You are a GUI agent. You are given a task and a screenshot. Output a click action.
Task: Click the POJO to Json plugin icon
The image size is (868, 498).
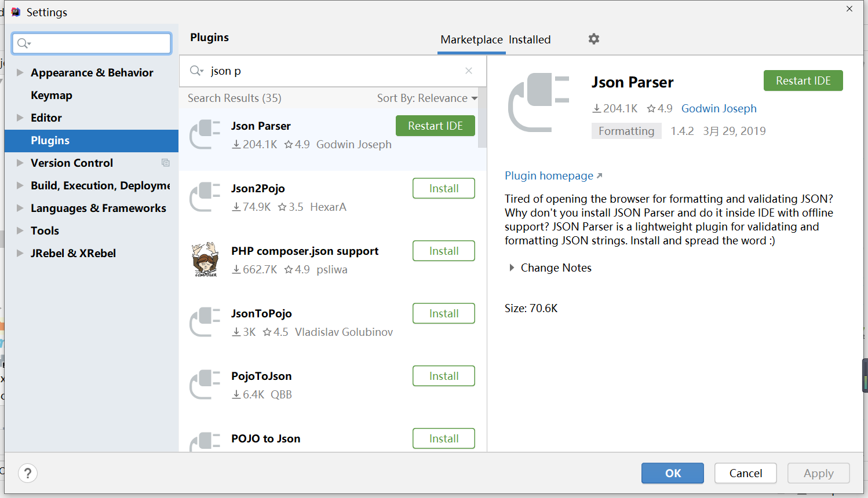pyautogui.click(x=205, y=441)
